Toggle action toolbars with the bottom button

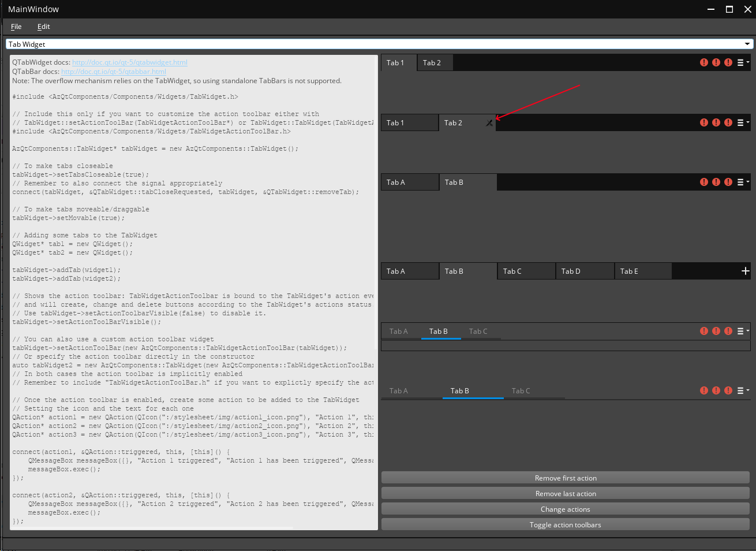pyautogui.click(x=566, y=524)
